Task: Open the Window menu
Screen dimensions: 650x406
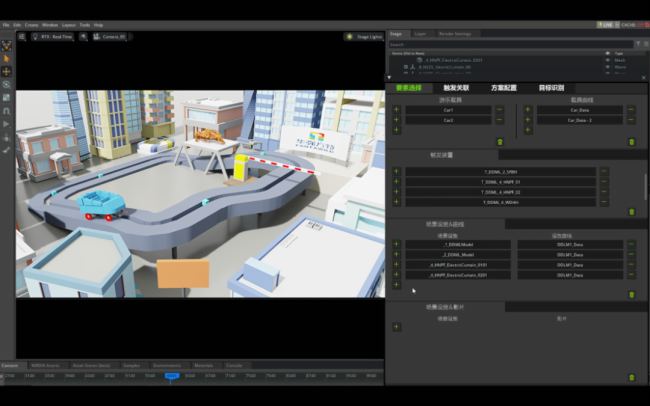Action: click(49, 24)
